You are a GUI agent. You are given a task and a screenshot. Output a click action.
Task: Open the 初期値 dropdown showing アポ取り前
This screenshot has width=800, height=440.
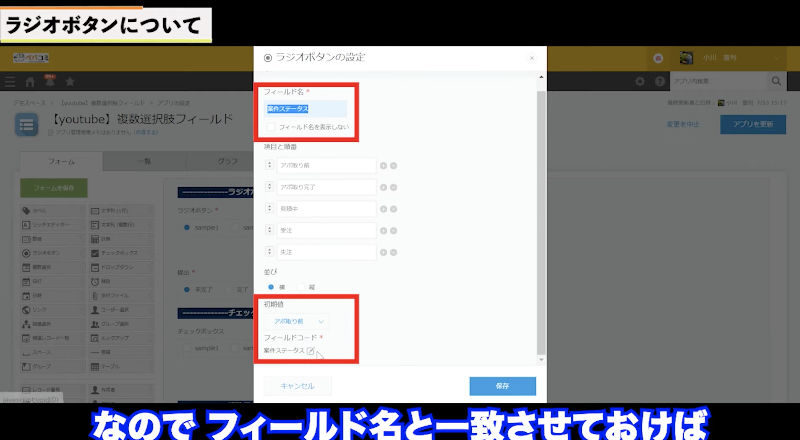click(x=295, y=322)
